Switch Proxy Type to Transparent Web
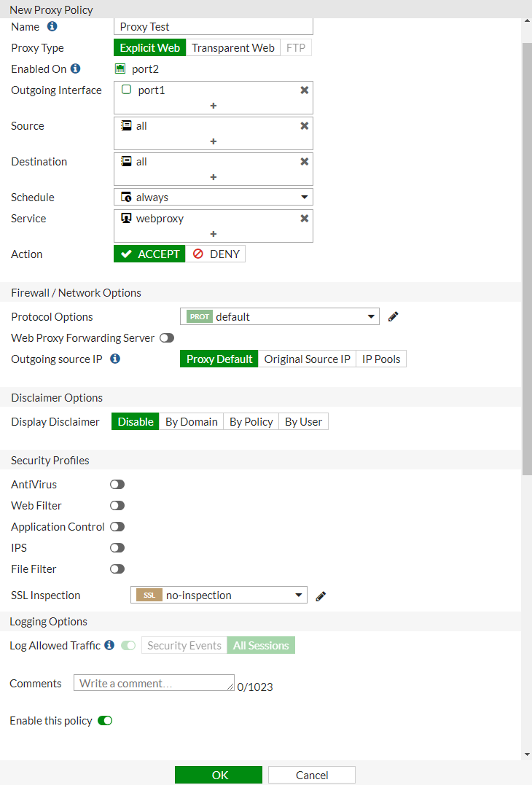This screenshot has width=532, height=785. point(233,47)
